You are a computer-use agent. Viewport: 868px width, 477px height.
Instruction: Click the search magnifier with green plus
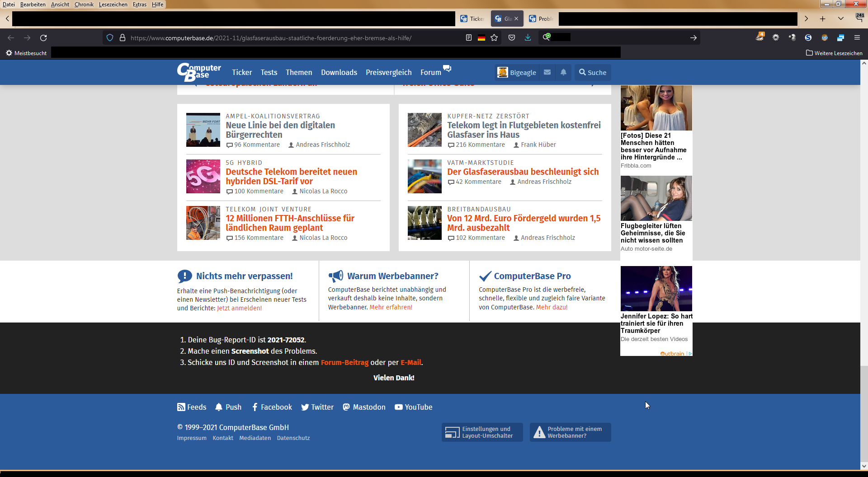click(x=547, y=37)
